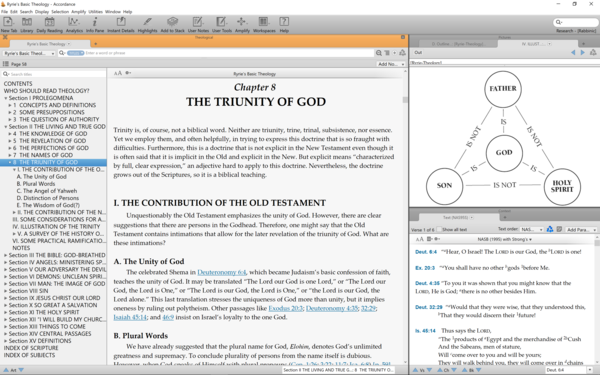This screenshot has width=600, height=375.
Task: Click text size AA icon in NASB pane
Action: click(x=419, y=239)
